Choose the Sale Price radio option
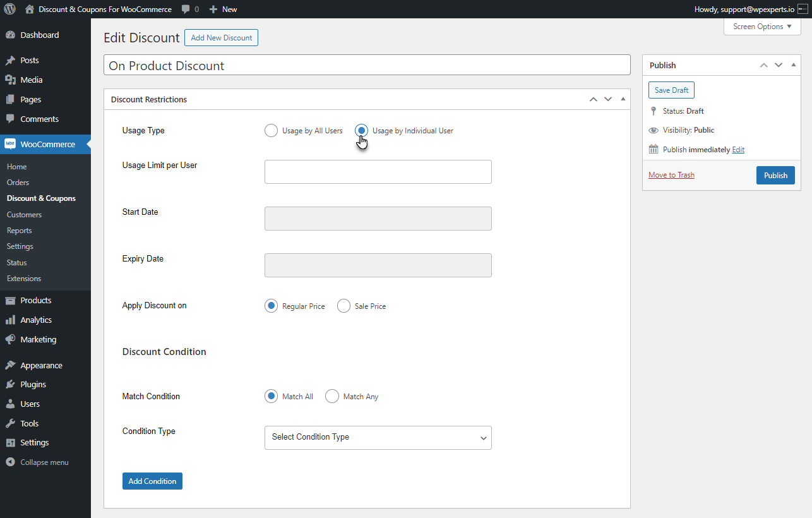 [x=343, y=306]
